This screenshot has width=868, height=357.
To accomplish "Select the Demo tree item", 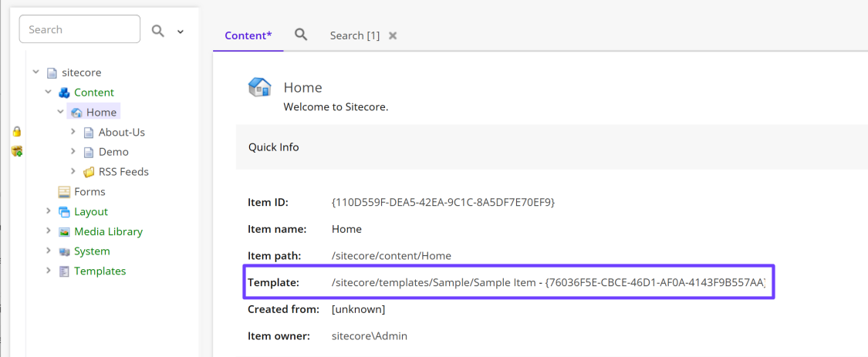I will click(x=113, y=152).
